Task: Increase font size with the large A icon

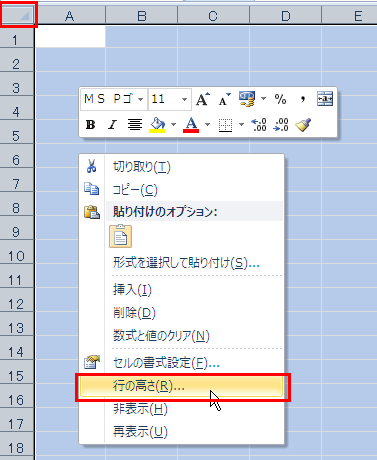Action: pyautogui.click(x=203, y=99)
